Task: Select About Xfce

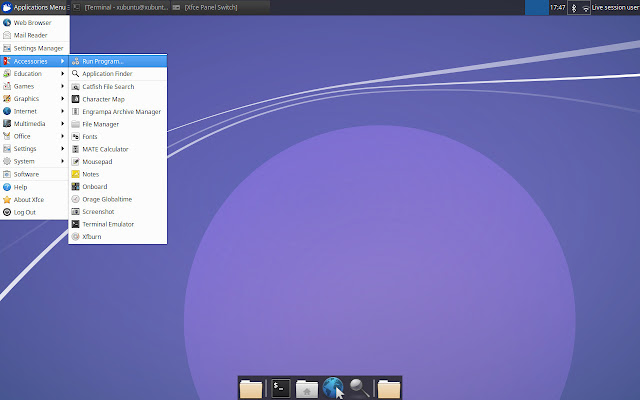Action: 34,200
